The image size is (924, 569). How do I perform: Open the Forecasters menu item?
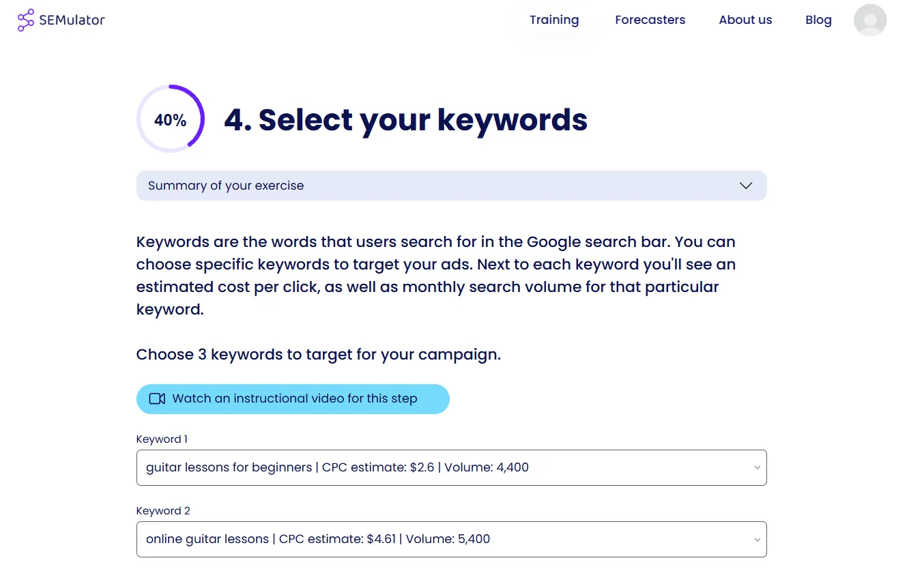tap(650, 20)
